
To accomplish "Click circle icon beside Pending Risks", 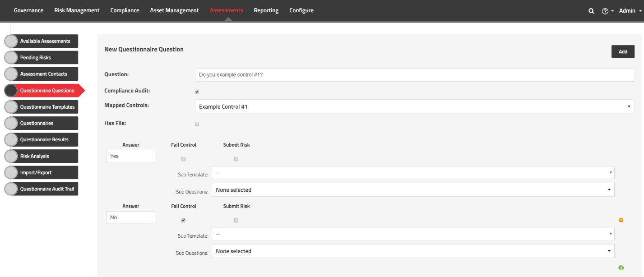I will click(11, 58).
